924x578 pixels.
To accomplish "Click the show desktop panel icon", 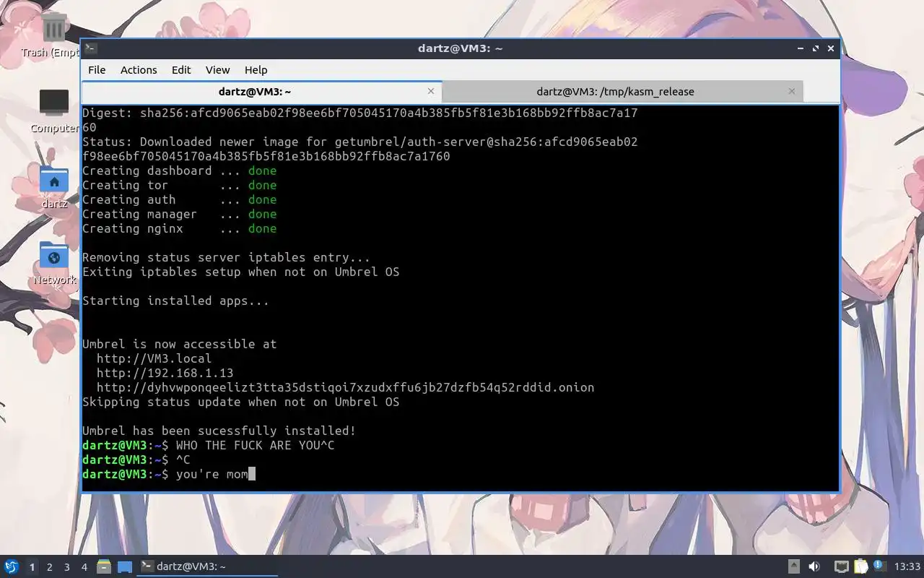I will pyautogui.click(x=125, y=566).
